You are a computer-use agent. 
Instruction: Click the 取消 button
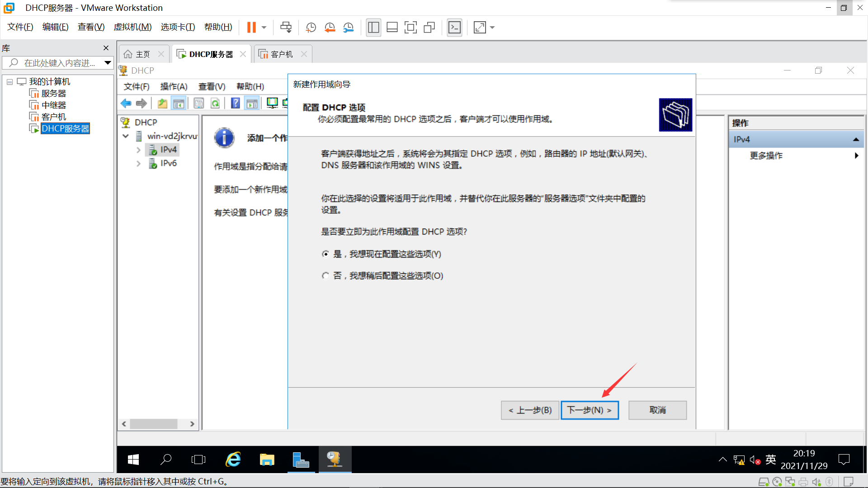click(657, 410)
